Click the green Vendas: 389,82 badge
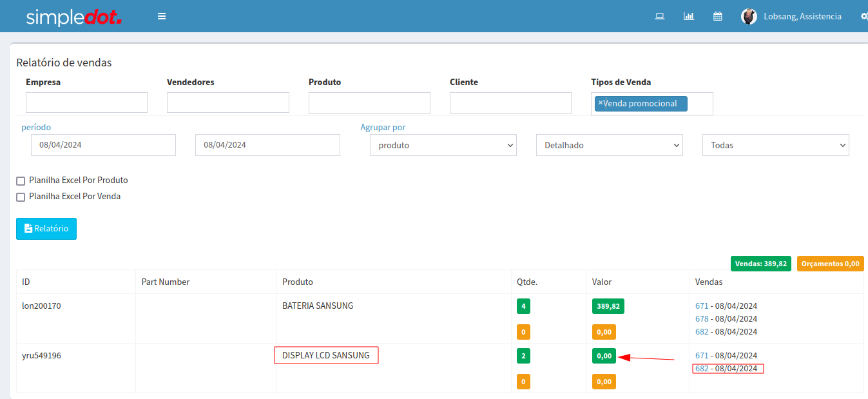 (x=760, y=264)
